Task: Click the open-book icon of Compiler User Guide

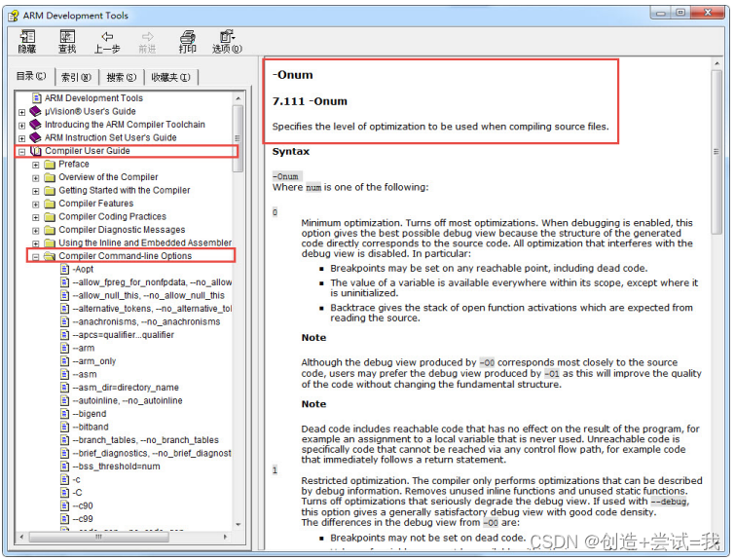Action: click(36, 151)
